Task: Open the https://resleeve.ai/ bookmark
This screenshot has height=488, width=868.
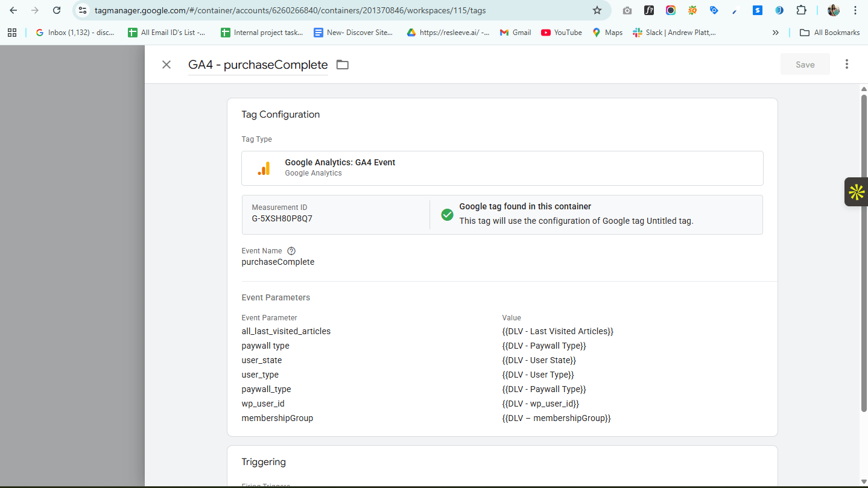Action: 448,33
